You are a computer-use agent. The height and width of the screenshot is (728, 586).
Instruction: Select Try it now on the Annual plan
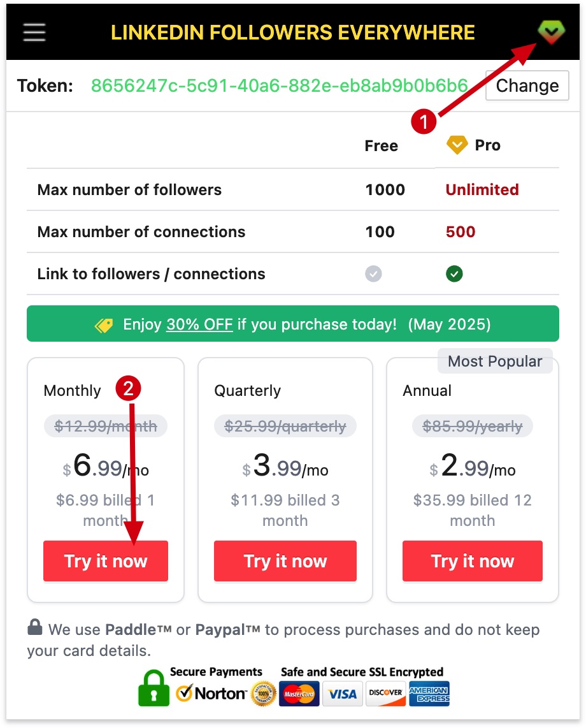pyautogui.click(x=472, y=561)
